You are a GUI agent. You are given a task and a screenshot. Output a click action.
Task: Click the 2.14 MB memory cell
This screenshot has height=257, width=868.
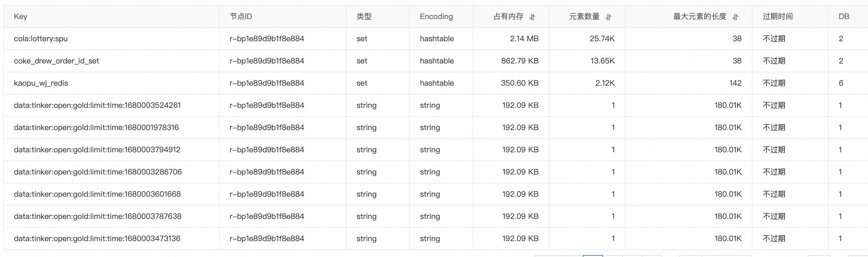524,39
